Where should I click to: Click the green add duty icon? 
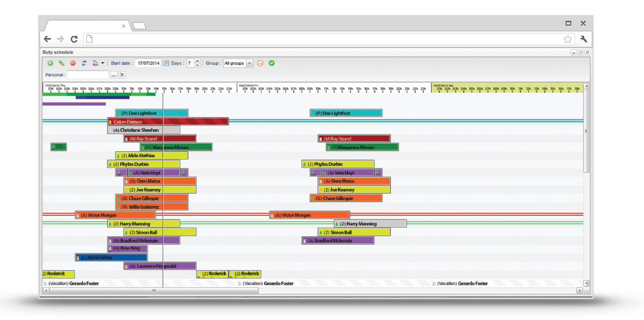[50, 63]
